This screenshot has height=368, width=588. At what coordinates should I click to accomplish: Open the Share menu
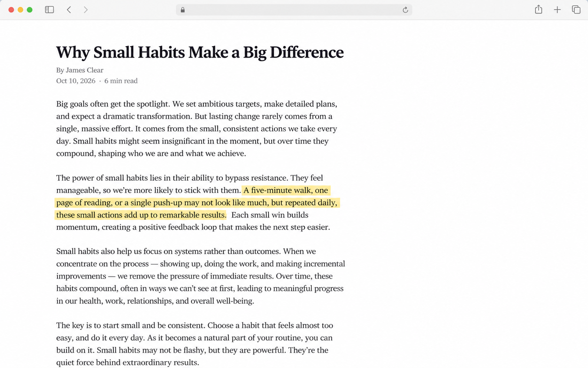point(539,9)
